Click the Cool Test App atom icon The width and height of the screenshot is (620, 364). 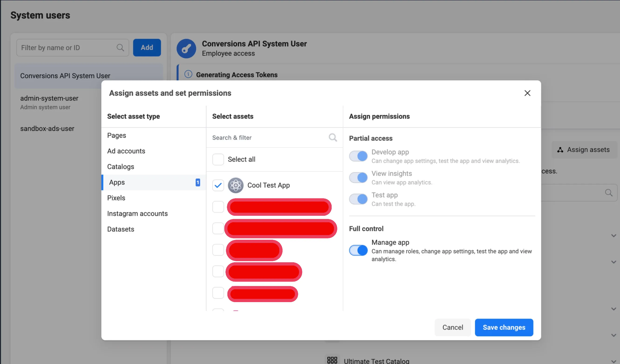point(236,185)
